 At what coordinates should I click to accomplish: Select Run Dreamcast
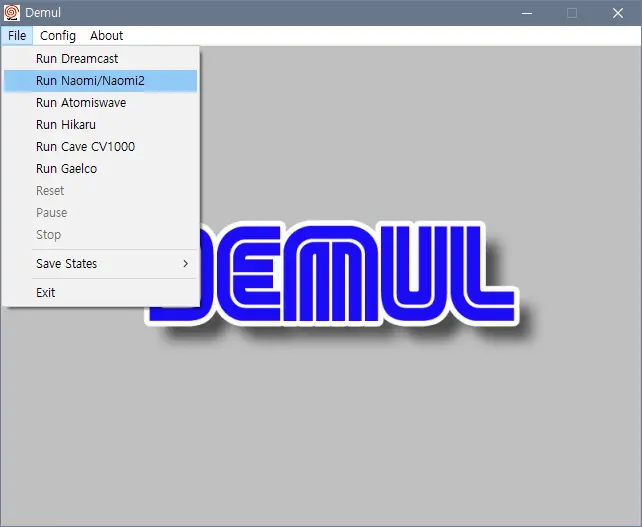100,59
